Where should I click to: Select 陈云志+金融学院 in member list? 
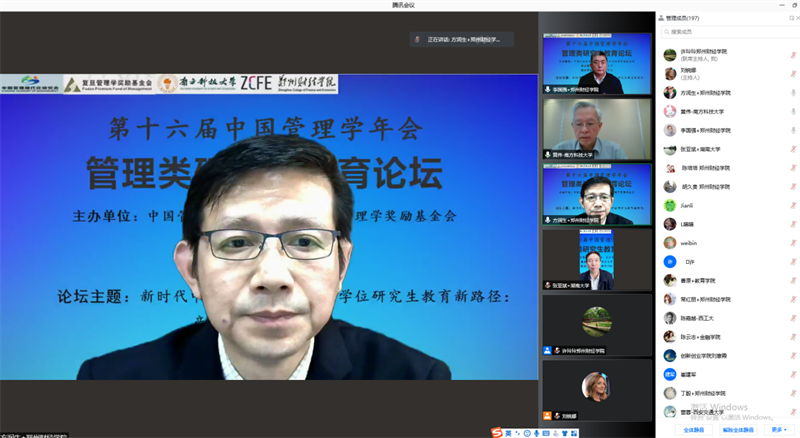[x=705, y=336]
